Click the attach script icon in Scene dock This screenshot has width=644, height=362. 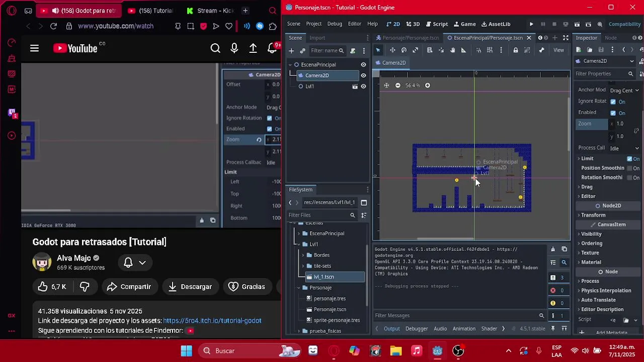353,51
